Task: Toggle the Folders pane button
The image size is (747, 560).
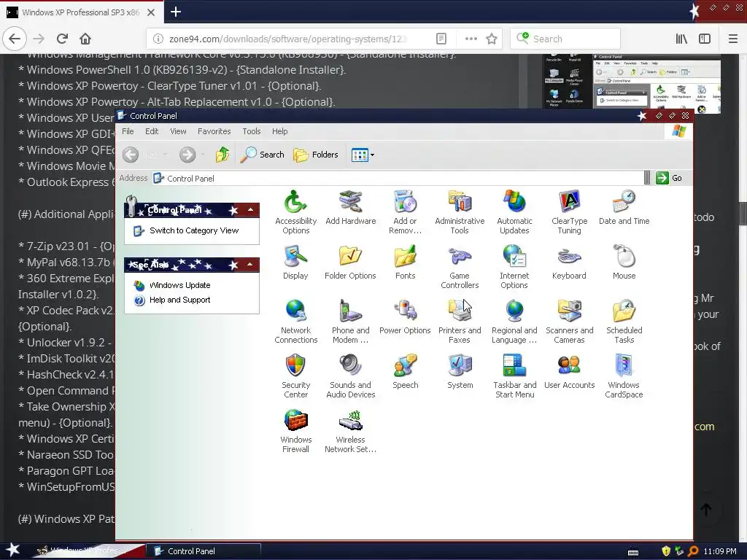Action: [x=316, y=155]
